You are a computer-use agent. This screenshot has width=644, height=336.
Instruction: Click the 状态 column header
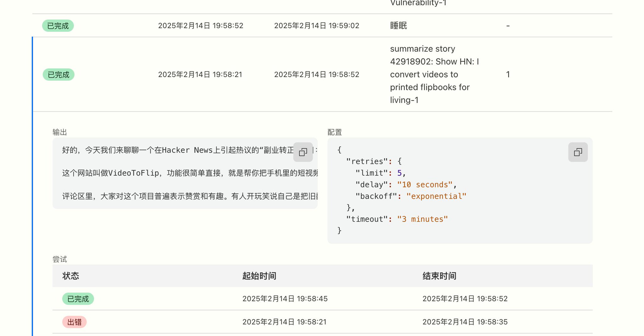[x=71, y=276]
